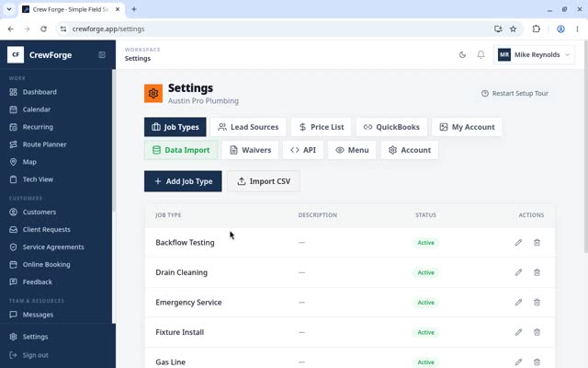
Task: Click the Emergency Service row name
Action: coord(188,303)
